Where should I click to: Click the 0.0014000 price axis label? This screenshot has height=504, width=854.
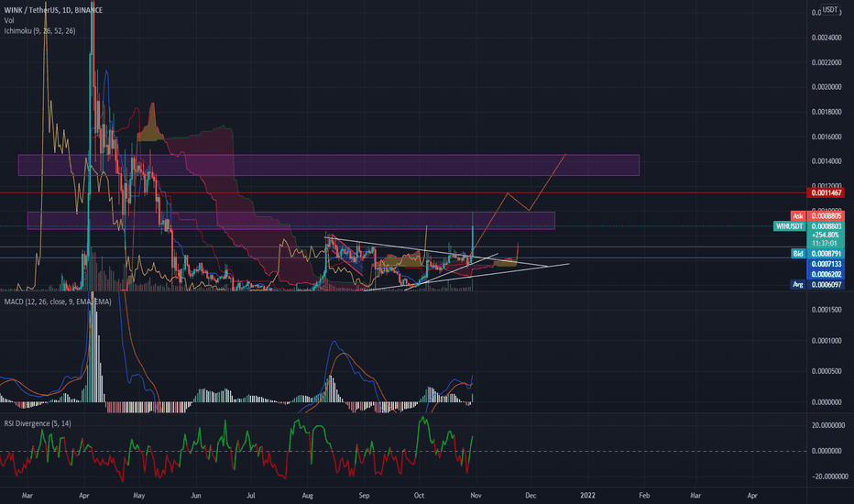(x=827, y=161)
